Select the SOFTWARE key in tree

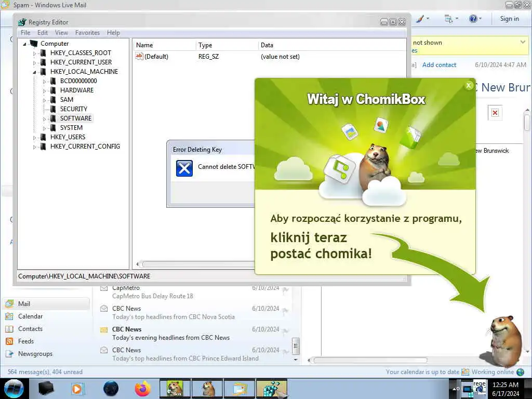[x=76, y=118]
